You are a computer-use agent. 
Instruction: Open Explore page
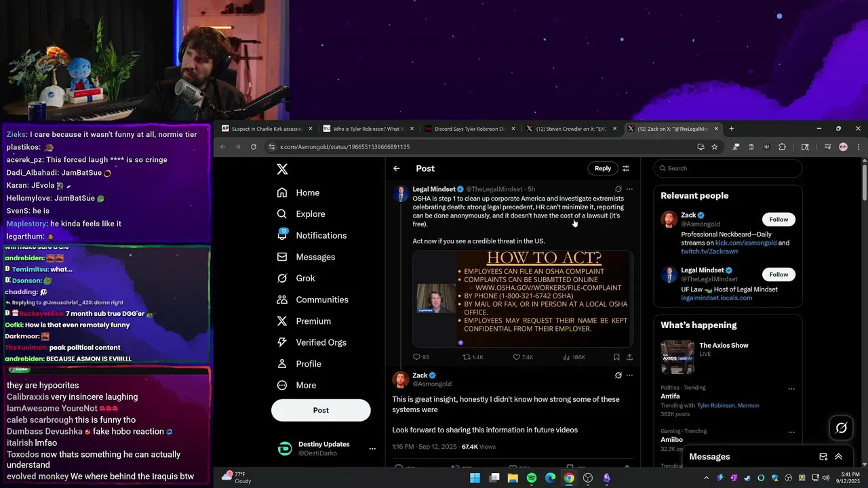[x=301, y=214]
